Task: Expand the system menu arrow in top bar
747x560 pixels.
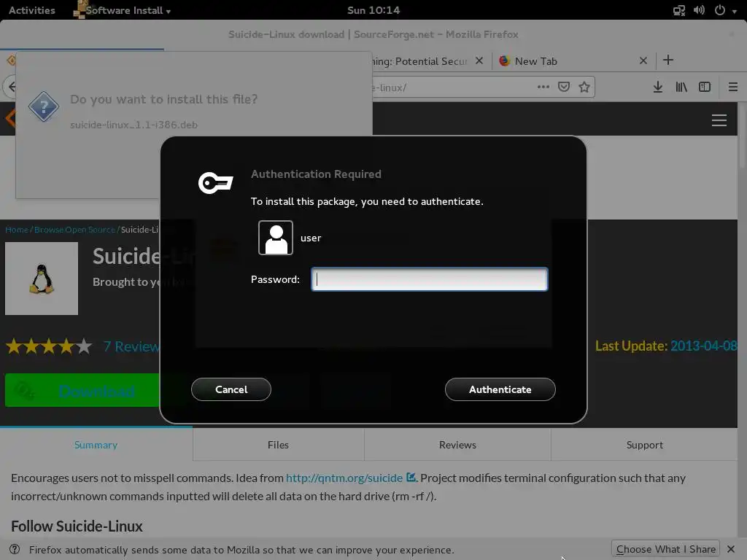Action: tap(735, 11)
